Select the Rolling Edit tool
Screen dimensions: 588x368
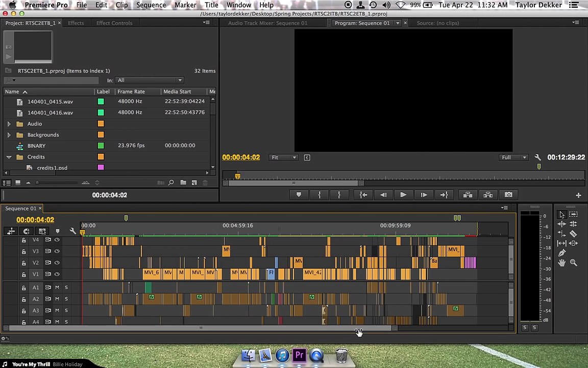[573, 224]
